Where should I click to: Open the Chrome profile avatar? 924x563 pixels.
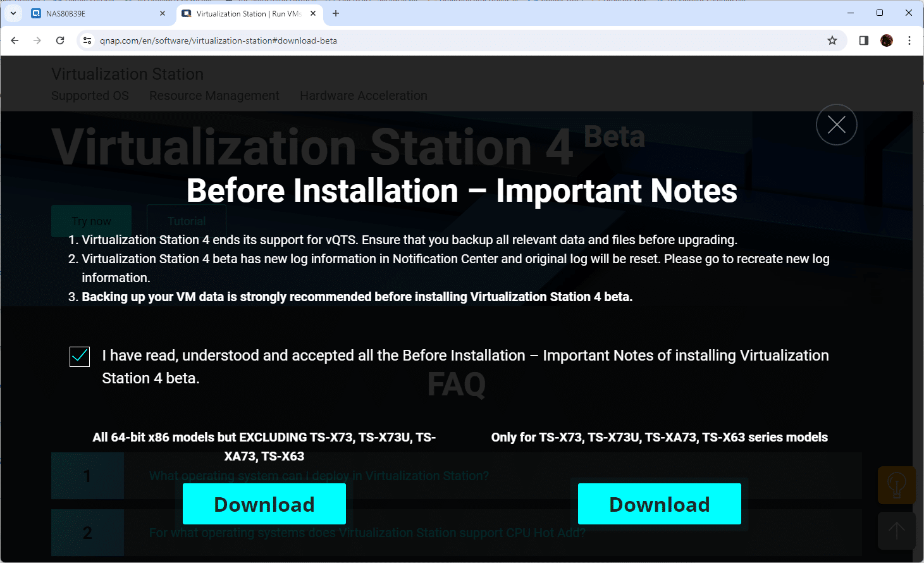[x=887, y=40]
